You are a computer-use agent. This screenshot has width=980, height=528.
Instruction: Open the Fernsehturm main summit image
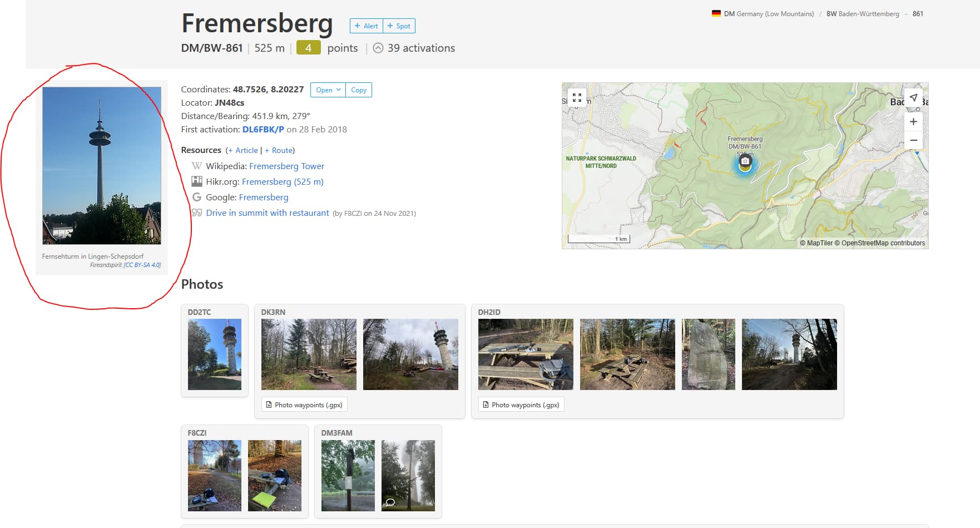click(x=102, y=166)
